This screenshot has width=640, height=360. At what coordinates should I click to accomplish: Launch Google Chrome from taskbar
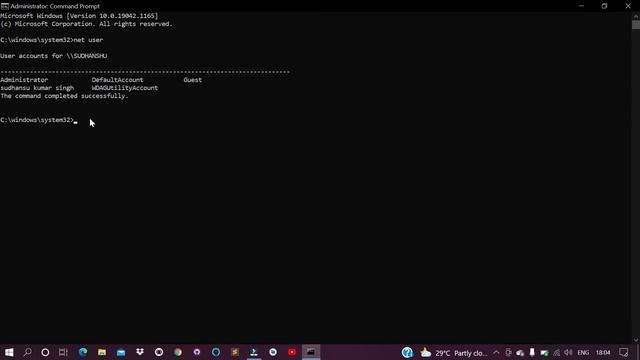(178, 352)
